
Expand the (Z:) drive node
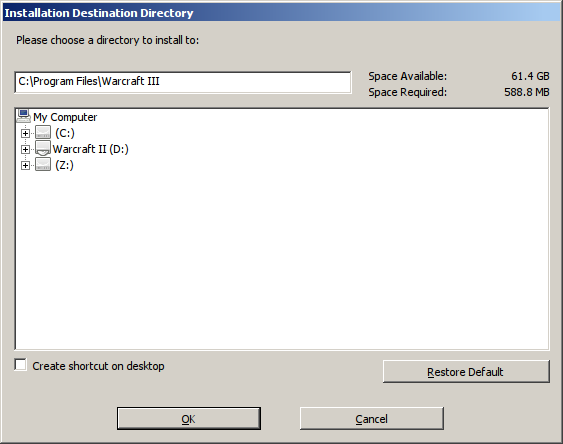coord(25,165)
